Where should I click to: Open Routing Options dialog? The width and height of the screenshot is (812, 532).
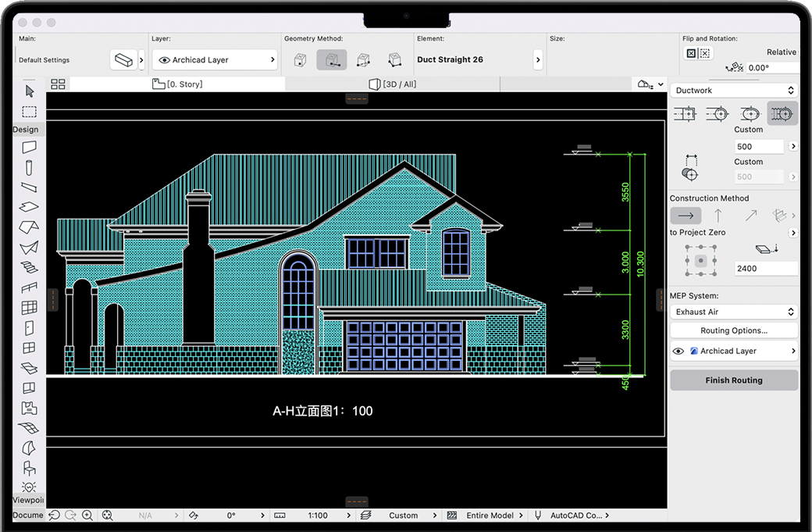(x=734, y=330)
